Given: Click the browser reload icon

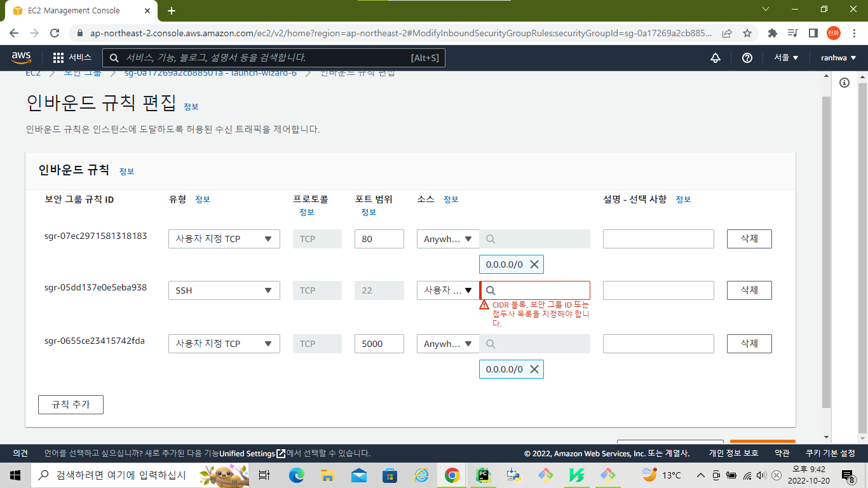Looking at the screenshot, I should pos(55,33).
